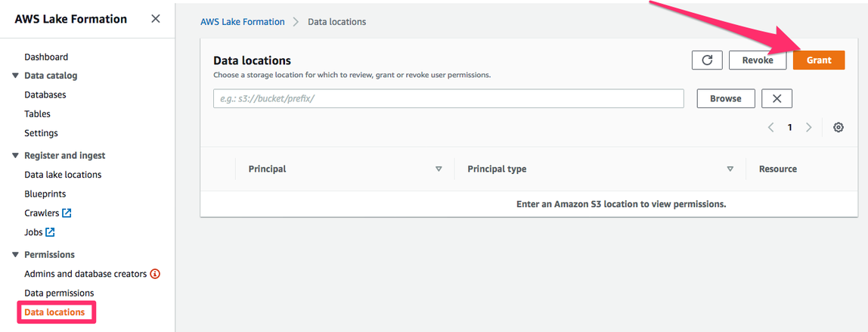This screenshot has width=868, height=332.
Task: Open table preferences gear icon
Action: pos(838,128)
